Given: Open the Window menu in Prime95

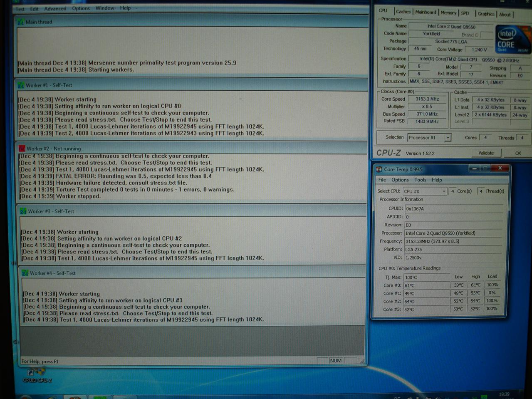Looking at the screenshot, I should [105, 8].
